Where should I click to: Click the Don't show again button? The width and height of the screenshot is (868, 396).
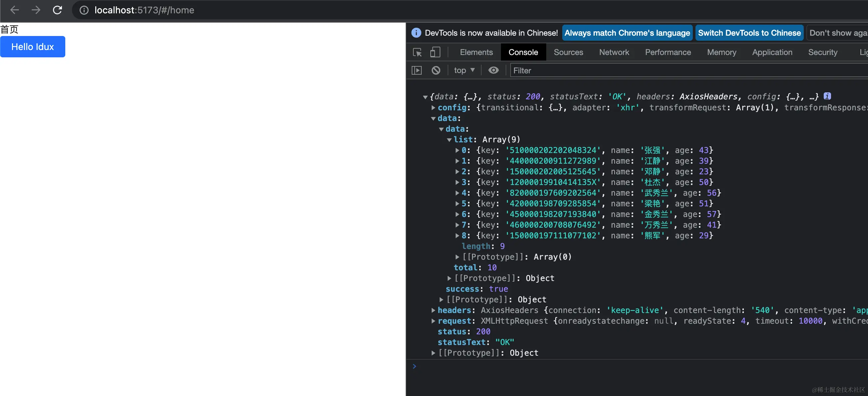[837, 33]
